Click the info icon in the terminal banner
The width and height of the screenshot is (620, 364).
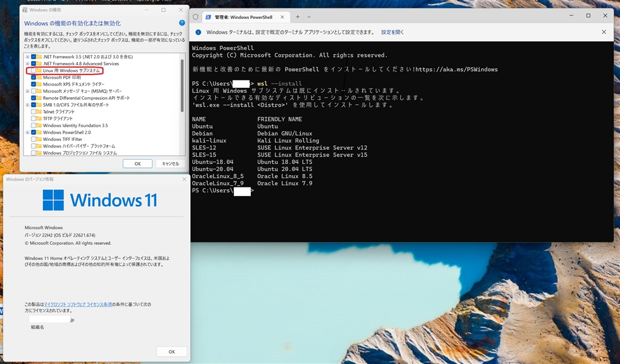(198, 32)
